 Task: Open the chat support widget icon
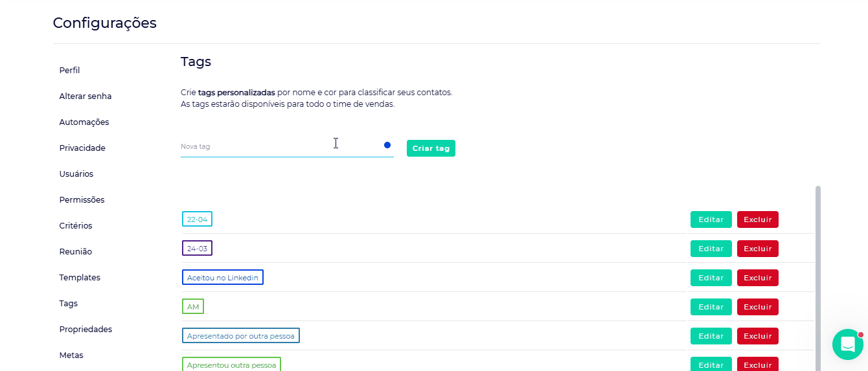847,344
